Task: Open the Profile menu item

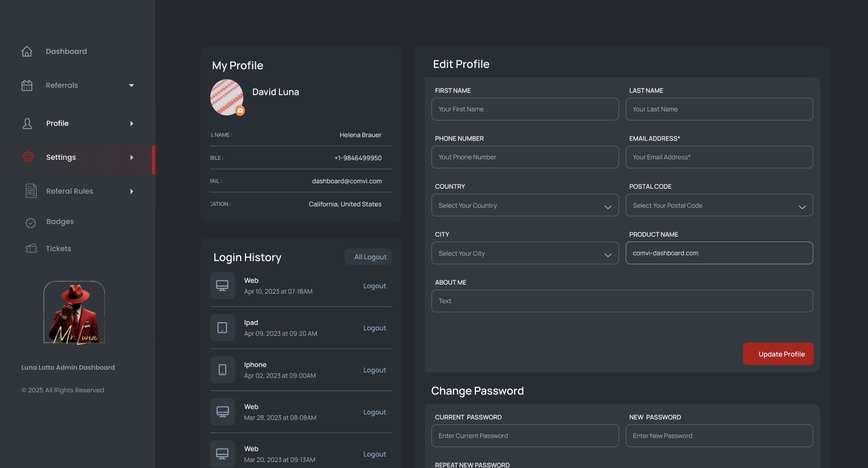Action: [58, 124]
